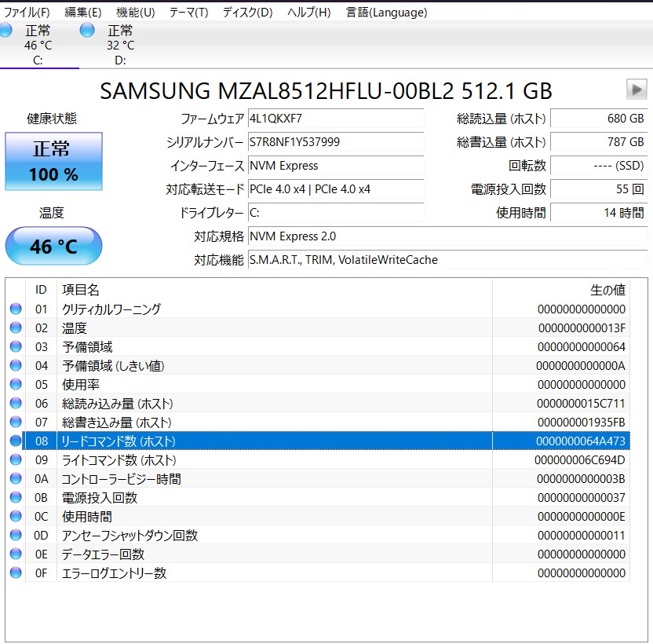Click the next disk arrow button
This screenshot has width=653, height=644.
click(637, 89)
